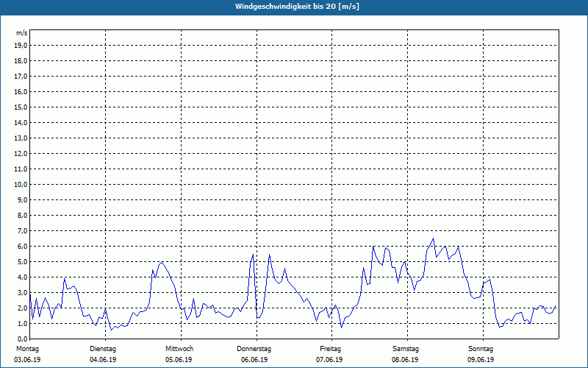Click the 2,0 y-axis label
Viewport: 588px width, 368px height.
click(22, 308)
